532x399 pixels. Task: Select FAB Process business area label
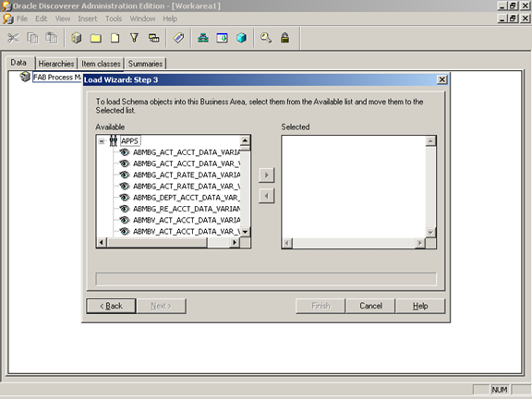[57, 77]
